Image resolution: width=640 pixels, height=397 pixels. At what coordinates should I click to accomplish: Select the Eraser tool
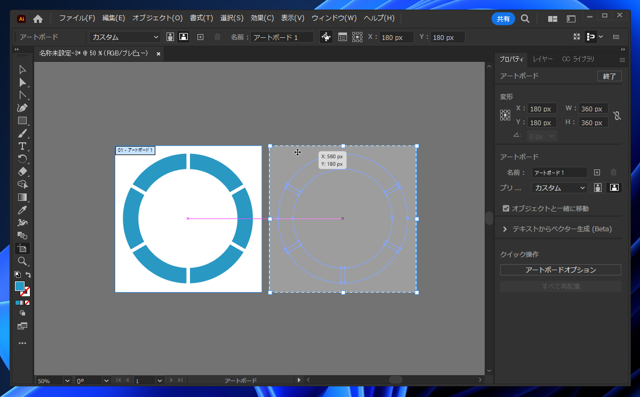(x=22, y=171)
